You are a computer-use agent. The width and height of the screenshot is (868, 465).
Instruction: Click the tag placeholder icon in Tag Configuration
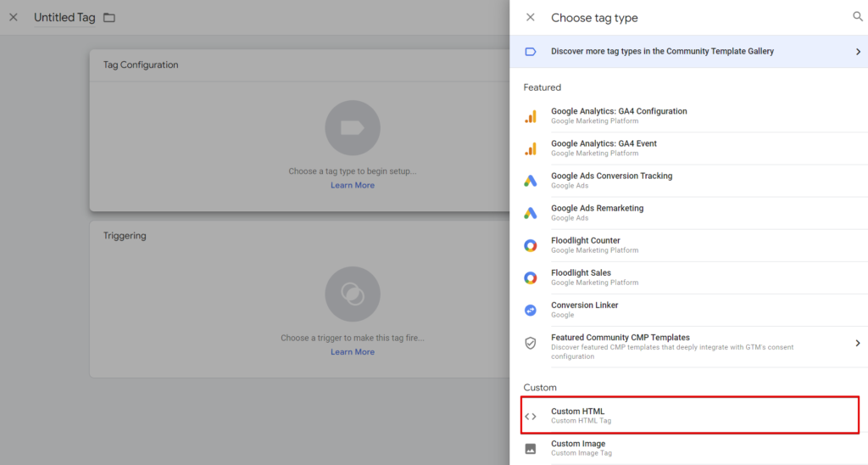tap(352, 127)
